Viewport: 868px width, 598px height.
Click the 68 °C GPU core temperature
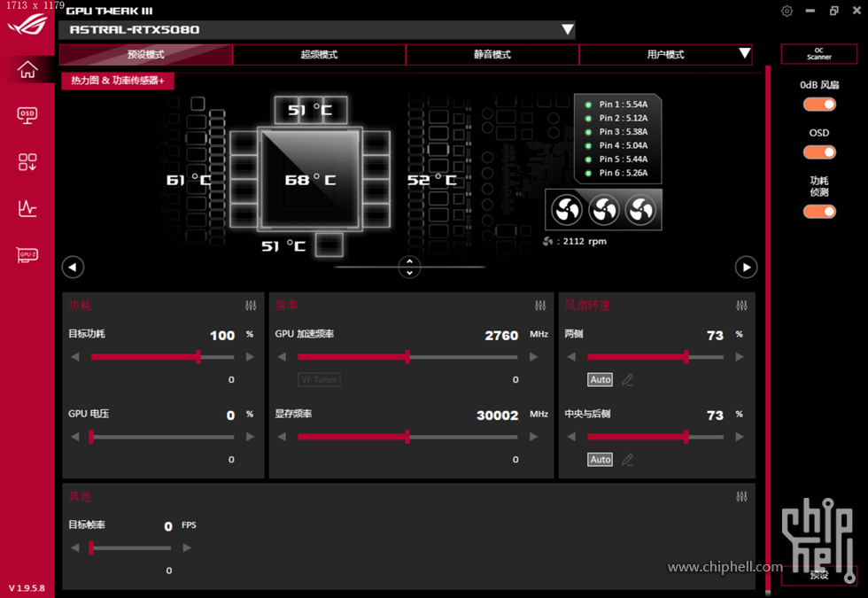point(311,180)
